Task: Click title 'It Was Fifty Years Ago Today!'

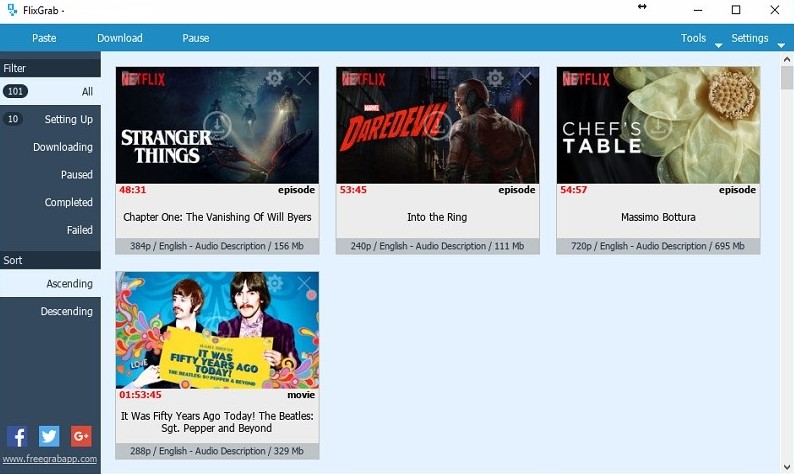Action: pyautogui.click(x=217, y=422)
